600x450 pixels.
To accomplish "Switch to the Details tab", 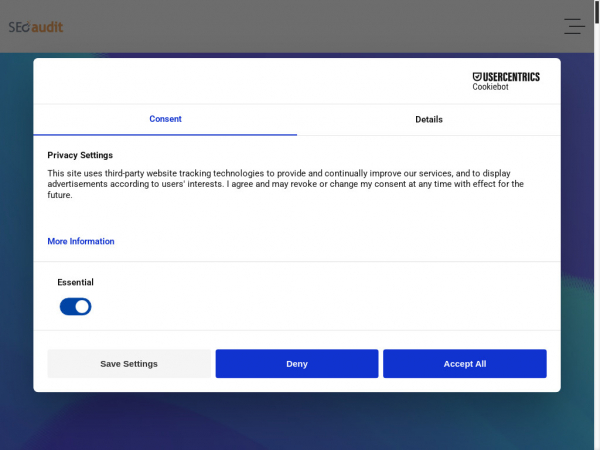I will 429,119.
